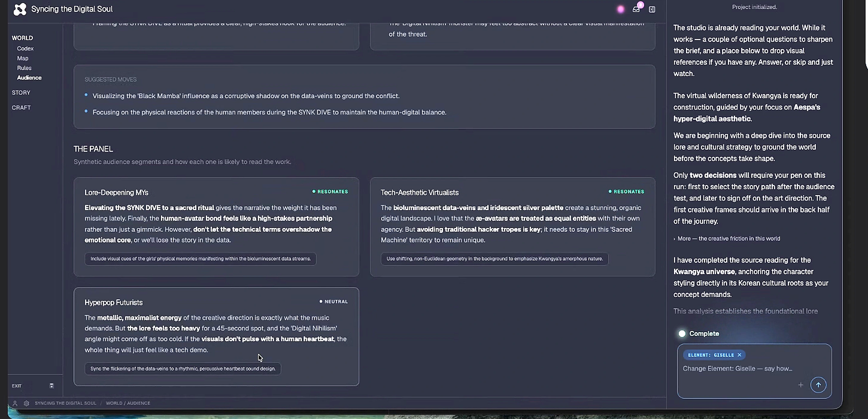The image size is (868, 419).
Task: Expand the STORY section in sidebar
Action: click(x=21, y=92)
